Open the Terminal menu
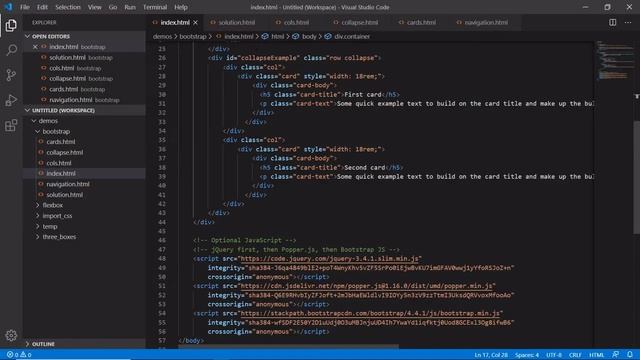This screenshot has width=640, height=360. click(155, 7)
